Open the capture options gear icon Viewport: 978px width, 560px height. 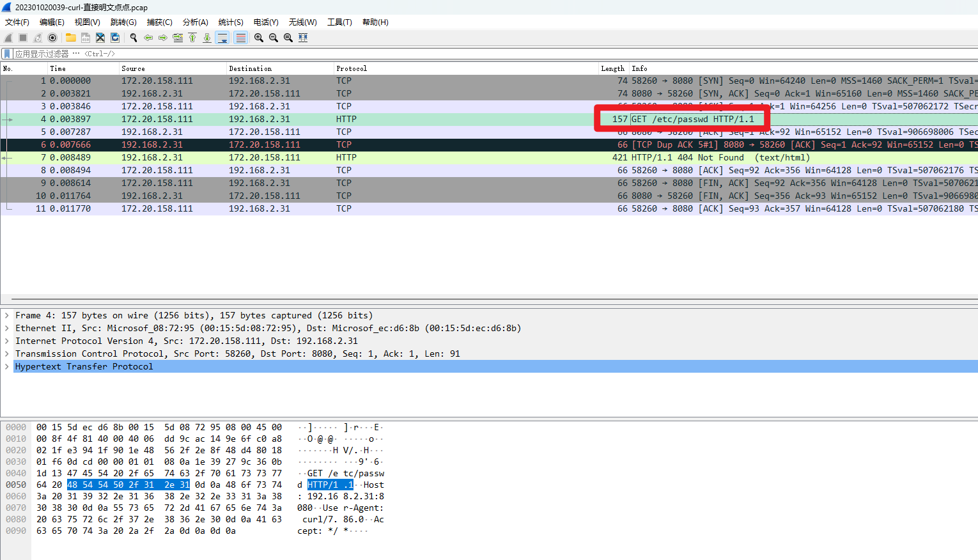52,38
